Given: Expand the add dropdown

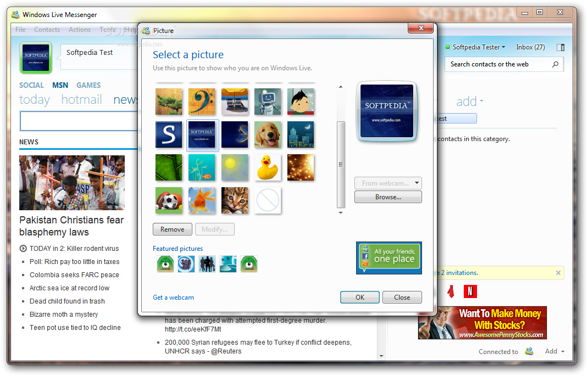Looking at the screenshot, I should pyautogui.click(x=469, y=102).
